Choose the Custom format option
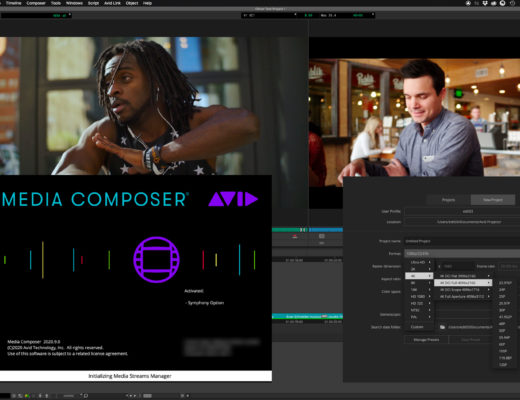520x400 pixels. [419, 327]
